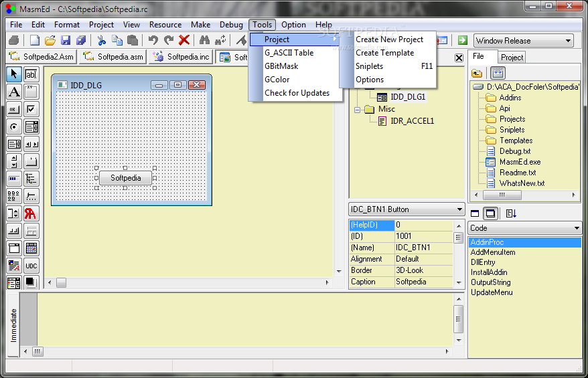Select the Rich edit 'RA' tool
Viewport: 588px width, 378px height.
coord(31,213)
